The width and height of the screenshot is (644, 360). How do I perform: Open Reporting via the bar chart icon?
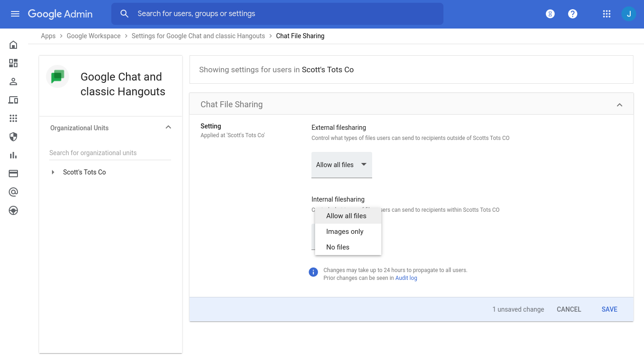pyautogui.click(x=13, y=155)
